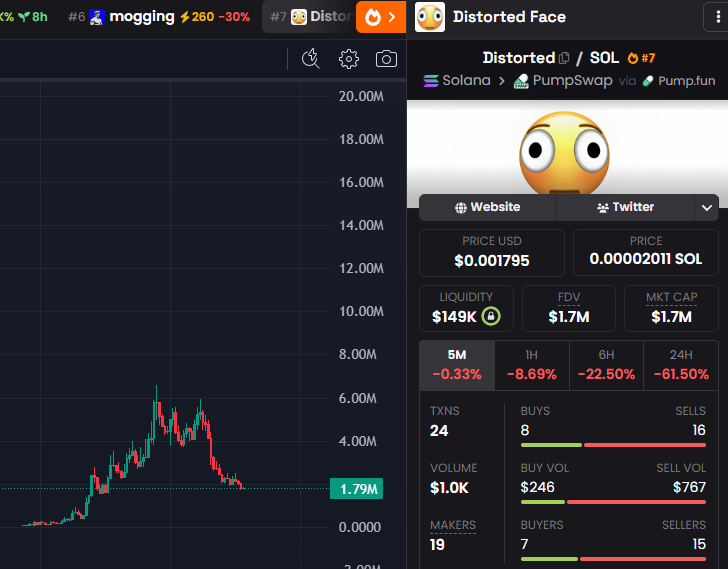Click the 8h age indicator in ticker
728x569 pixels.
click(x=33, y=17)
